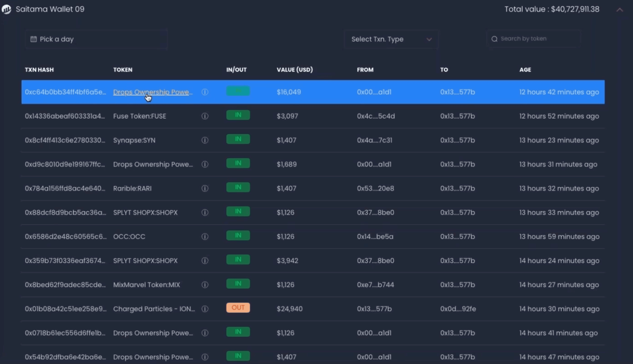This screenshot has height=364, width=633.
Task: Click the TO column header
Action: click(x=444, y=70)
